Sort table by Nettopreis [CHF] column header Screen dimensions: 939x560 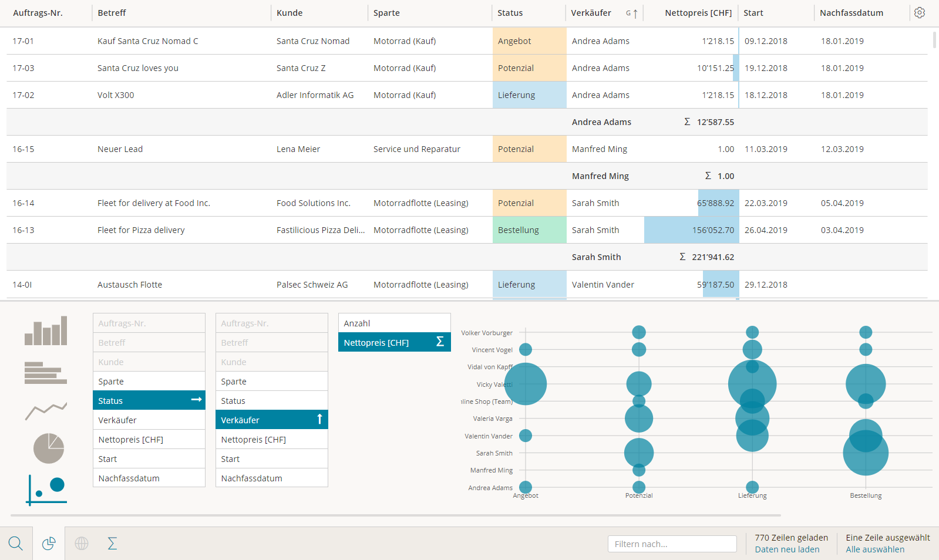pos(698,13)
